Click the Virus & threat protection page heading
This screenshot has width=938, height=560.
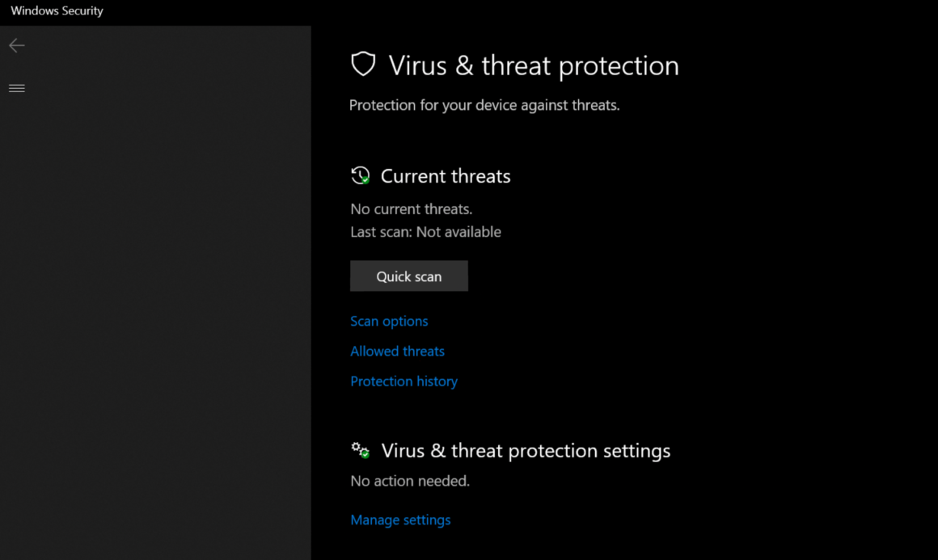click(534, 65)
